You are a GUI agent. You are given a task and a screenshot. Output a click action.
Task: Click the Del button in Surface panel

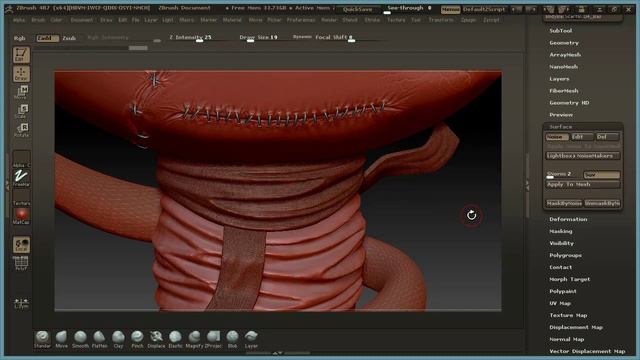tap(607, 137)
